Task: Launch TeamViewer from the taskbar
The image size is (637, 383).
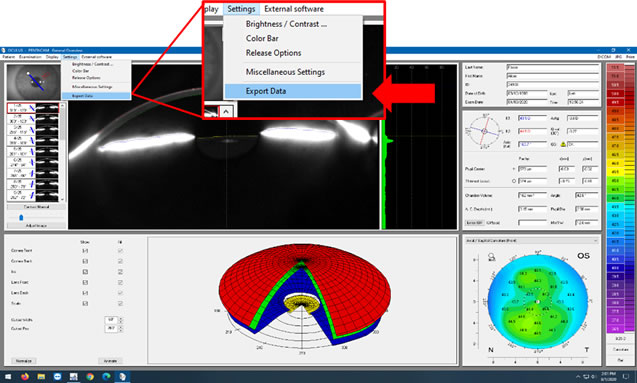Action: click(57, 377)
